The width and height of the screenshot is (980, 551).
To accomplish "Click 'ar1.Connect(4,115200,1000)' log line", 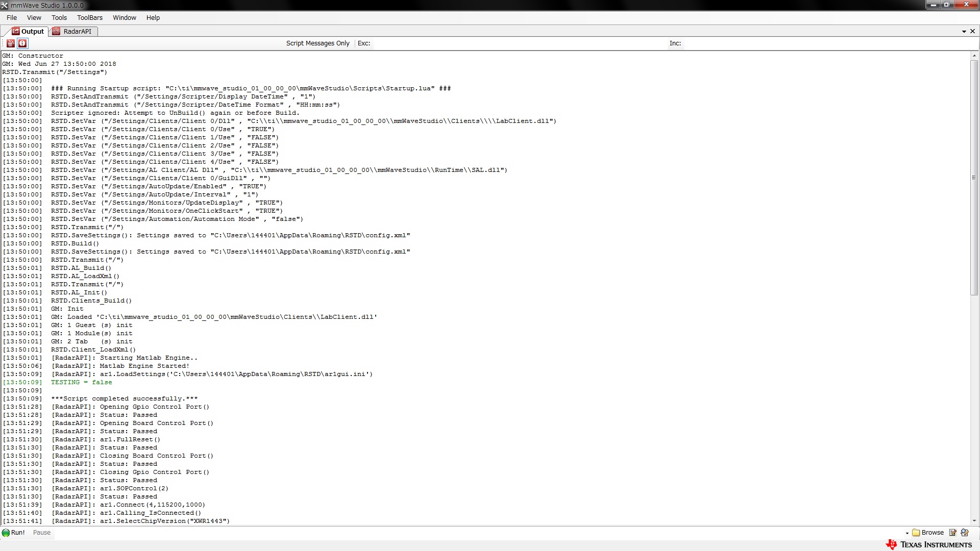I will click(128, 505).
